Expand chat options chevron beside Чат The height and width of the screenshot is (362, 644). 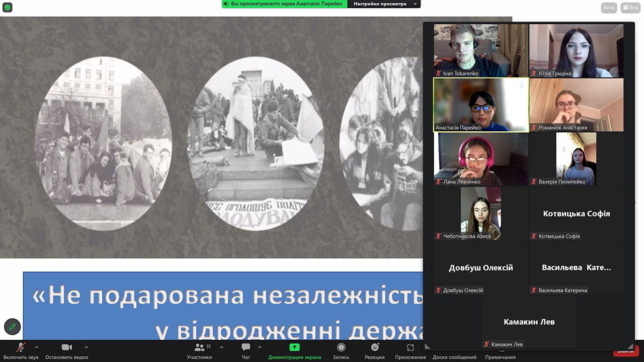260,347
